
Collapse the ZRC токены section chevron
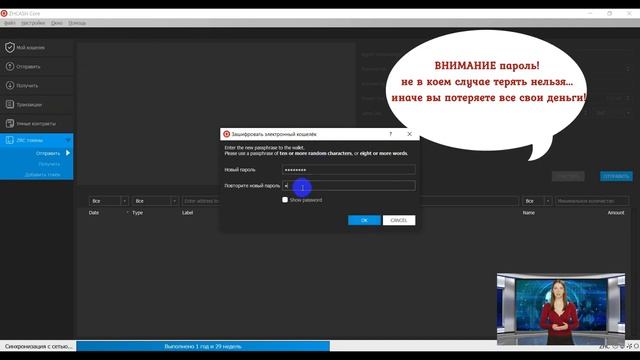coord(68,140)
